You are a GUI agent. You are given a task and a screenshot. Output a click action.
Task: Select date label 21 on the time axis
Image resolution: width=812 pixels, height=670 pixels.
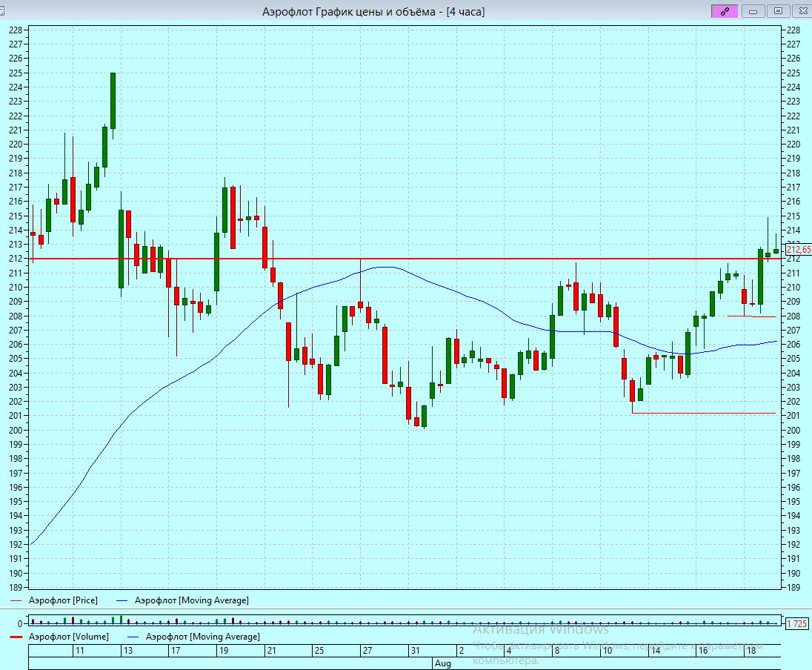coord(271,650)
